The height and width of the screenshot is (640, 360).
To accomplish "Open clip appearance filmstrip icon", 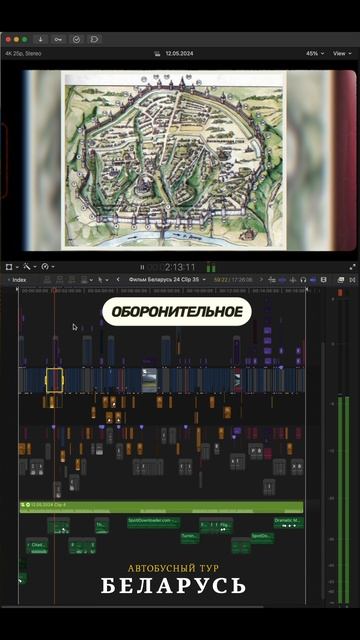I will [324, 280].
